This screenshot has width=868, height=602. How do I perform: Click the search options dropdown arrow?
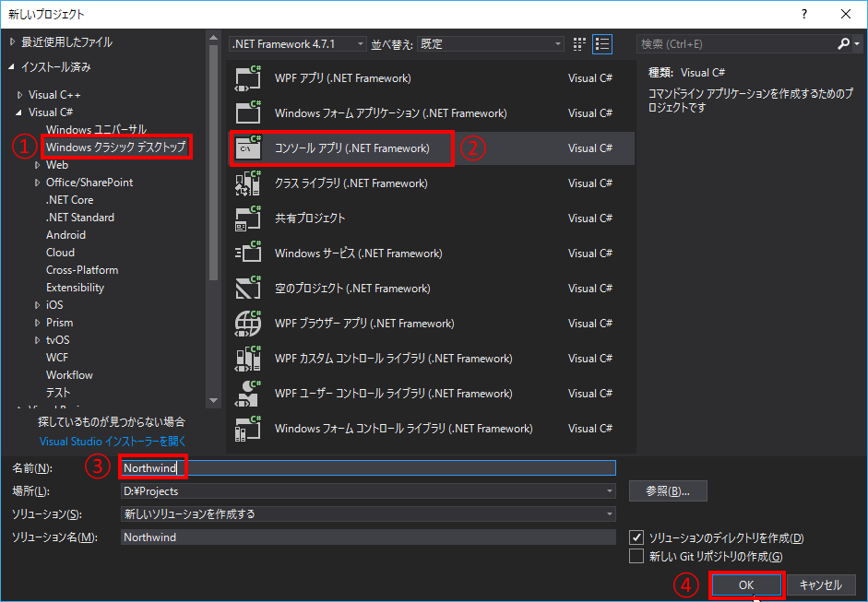(x=857, y=43)
